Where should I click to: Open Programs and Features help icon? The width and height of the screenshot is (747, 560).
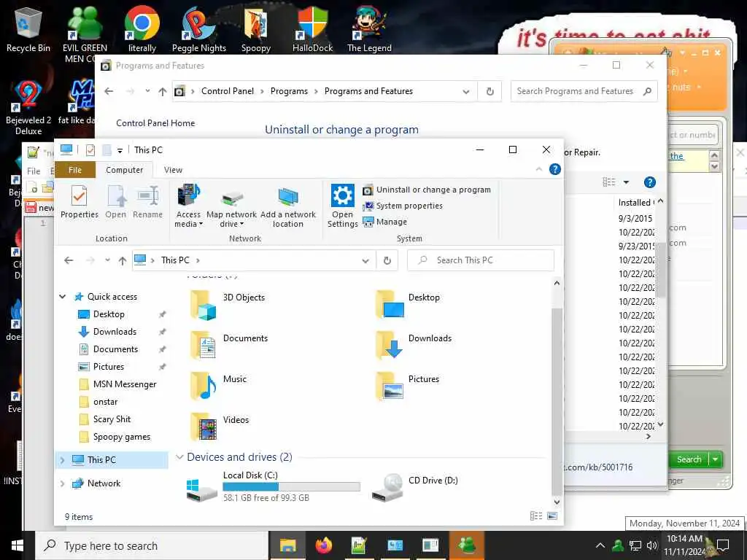tap(650, 182)
